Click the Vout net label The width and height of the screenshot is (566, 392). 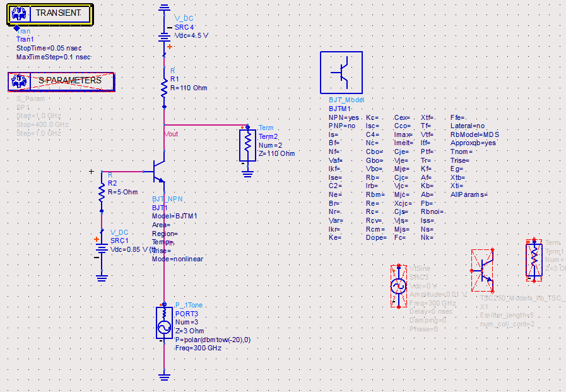[171, 134]
